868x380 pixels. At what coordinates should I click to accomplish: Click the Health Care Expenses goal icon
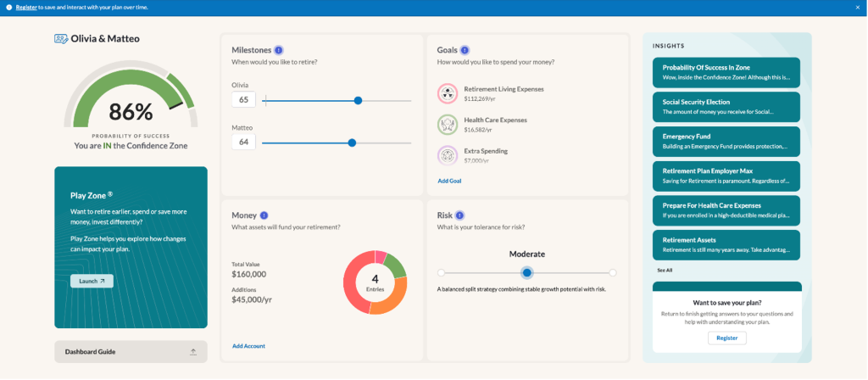448,125
